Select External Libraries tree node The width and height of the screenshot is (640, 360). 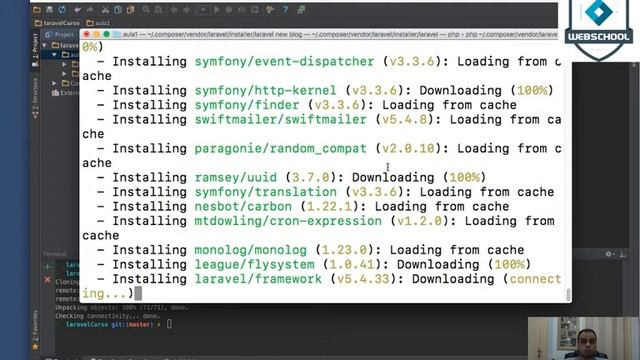(66, 93)
